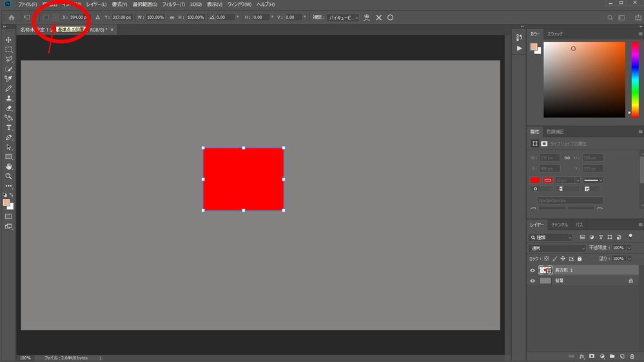This screenshot has width=644, height=362.
Task: Open stroke line style dropdown
Action: point(593,181)
